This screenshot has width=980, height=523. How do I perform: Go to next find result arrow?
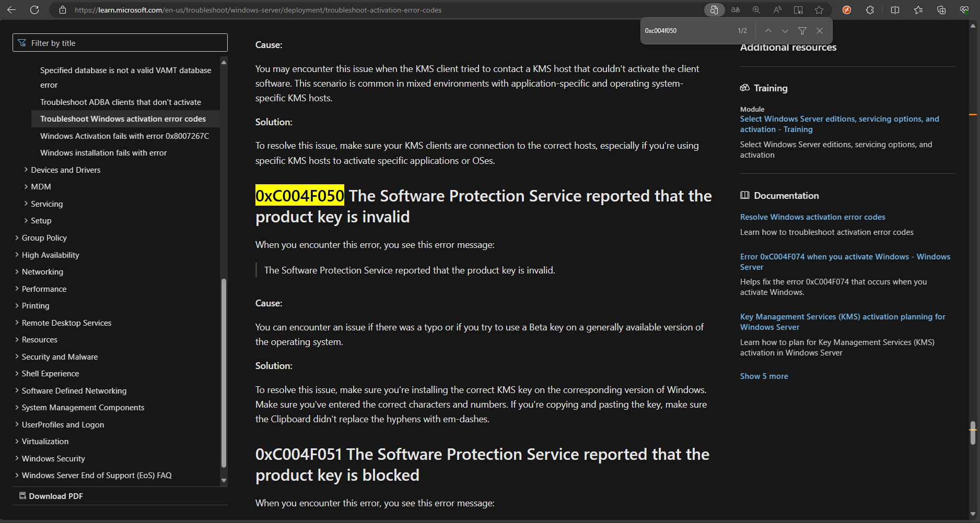point(785,31)
